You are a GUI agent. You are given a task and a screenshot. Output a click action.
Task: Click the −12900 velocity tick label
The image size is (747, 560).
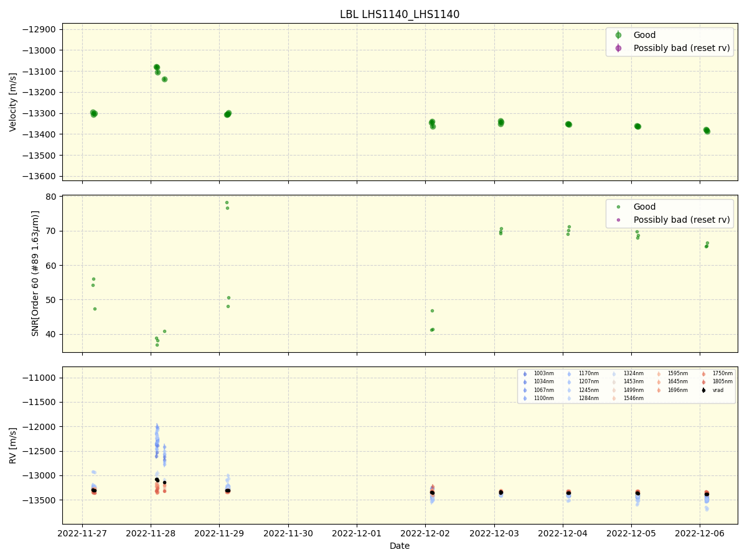point(39,29)
